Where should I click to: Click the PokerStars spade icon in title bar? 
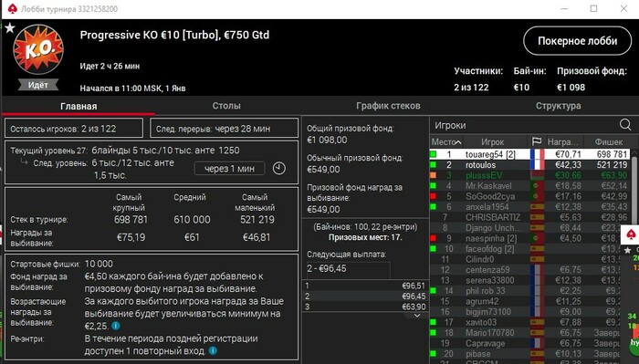point(13,9)
